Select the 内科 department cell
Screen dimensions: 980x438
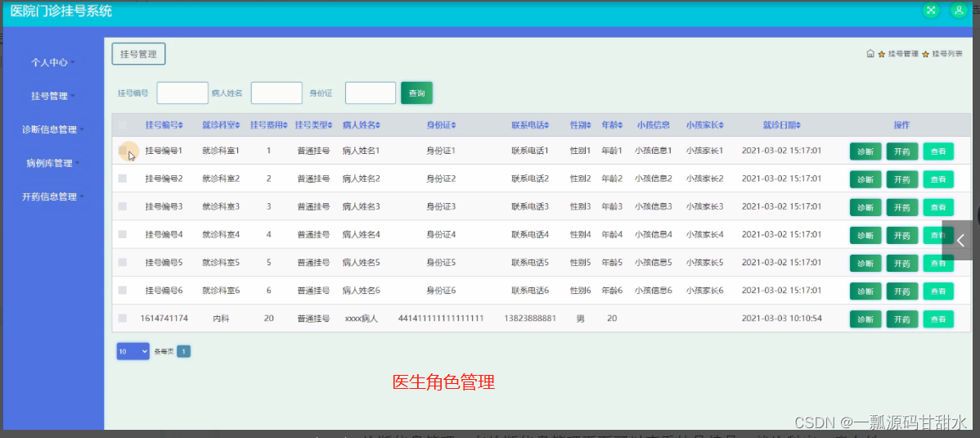point(221,318)
